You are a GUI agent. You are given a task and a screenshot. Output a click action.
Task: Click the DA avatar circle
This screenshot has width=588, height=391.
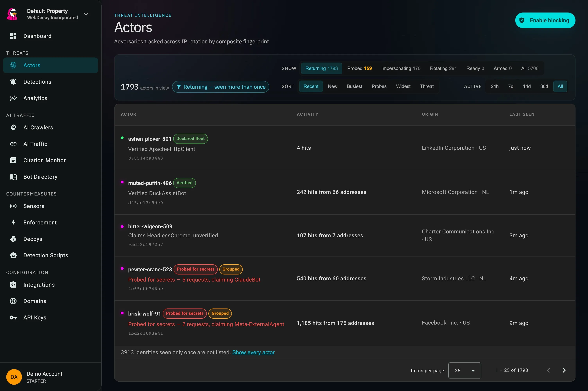(14, 377)
